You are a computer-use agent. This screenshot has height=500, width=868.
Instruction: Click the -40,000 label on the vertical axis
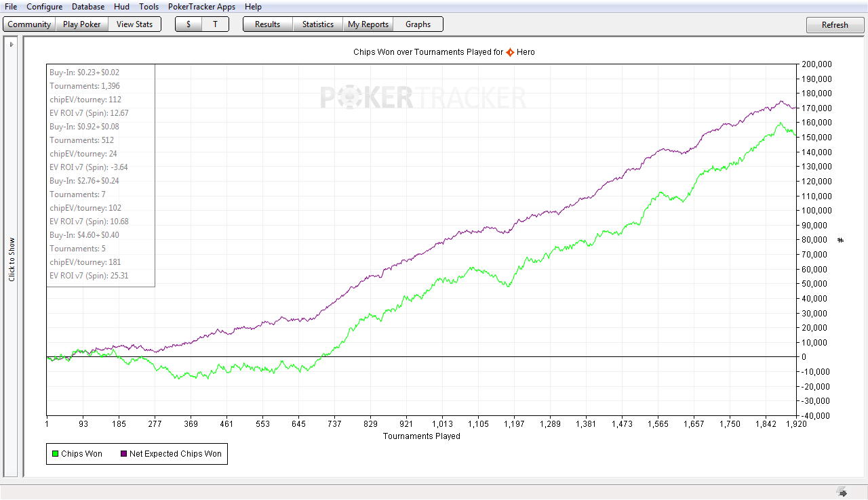[x=816, y=415]
